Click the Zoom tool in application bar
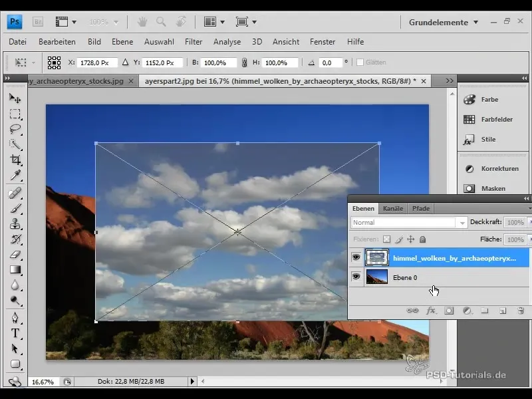 [161, 22]
